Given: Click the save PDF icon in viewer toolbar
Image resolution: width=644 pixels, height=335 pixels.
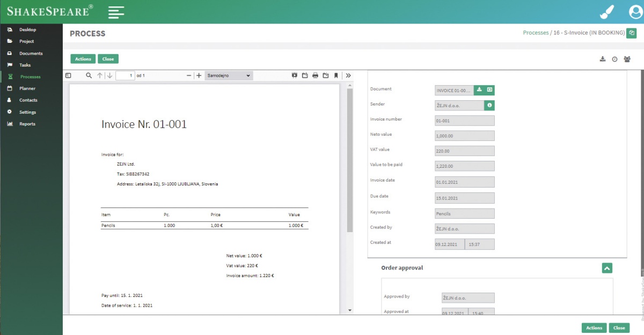Looking at the screenshot, I should coord(326,76).
